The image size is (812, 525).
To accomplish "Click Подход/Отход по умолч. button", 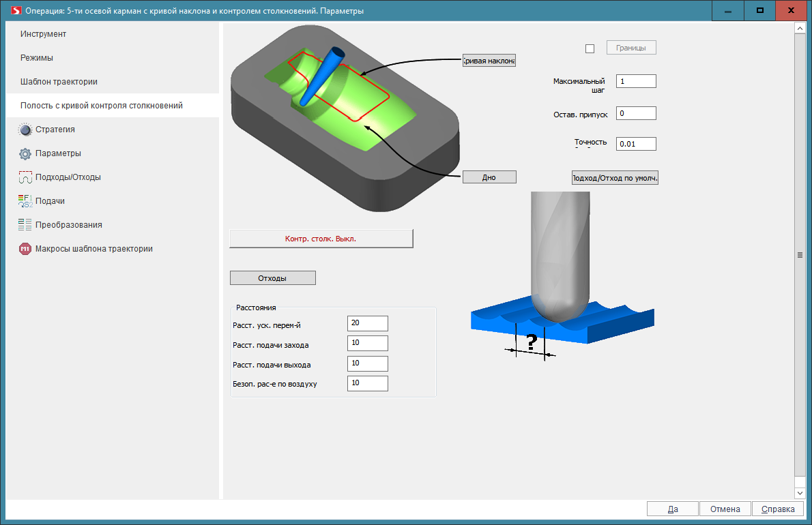I will (x=615, y=178).
